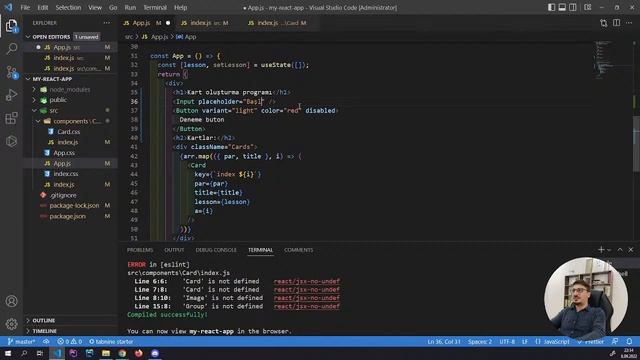Click the Synchronize Changes icon in status bar
640x360 pixels.
click(46, 342)
